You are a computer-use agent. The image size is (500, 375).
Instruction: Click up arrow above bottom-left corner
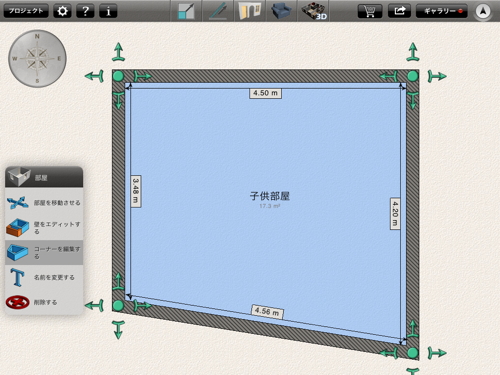point(118,282)
